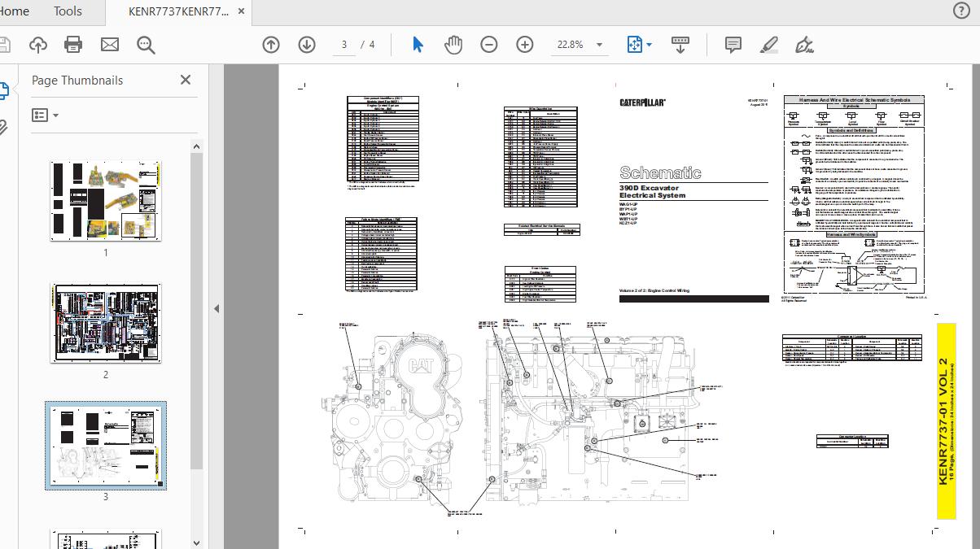This screenshot has width=980, height=549.
Task: Open the 22.8% zoom level dropdown
Action: 599,45
